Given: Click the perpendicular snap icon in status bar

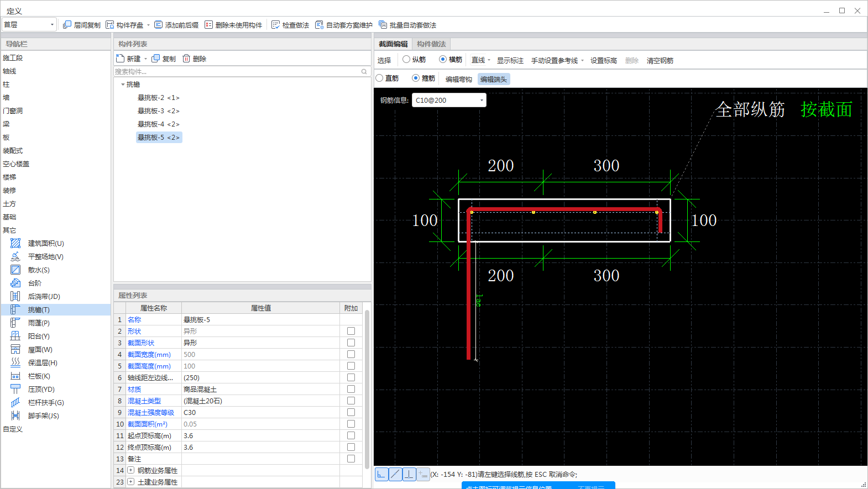Looking at the screenshot, I should click(x=409, y=474).
